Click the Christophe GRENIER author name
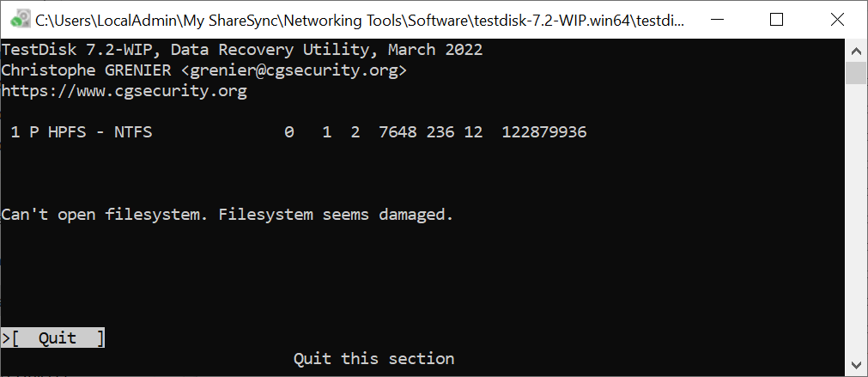Image resolution: width=868 pixels, height=377 pixels. (91, 71)
